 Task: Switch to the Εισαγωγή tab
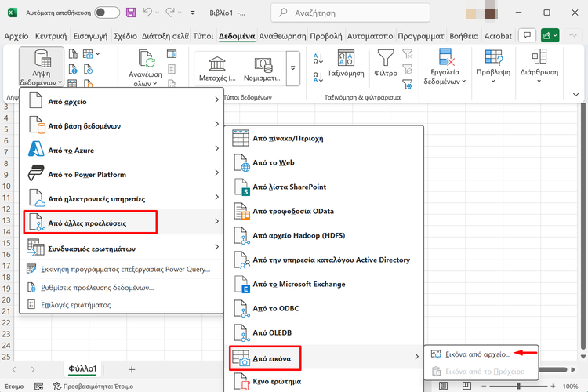90,36
